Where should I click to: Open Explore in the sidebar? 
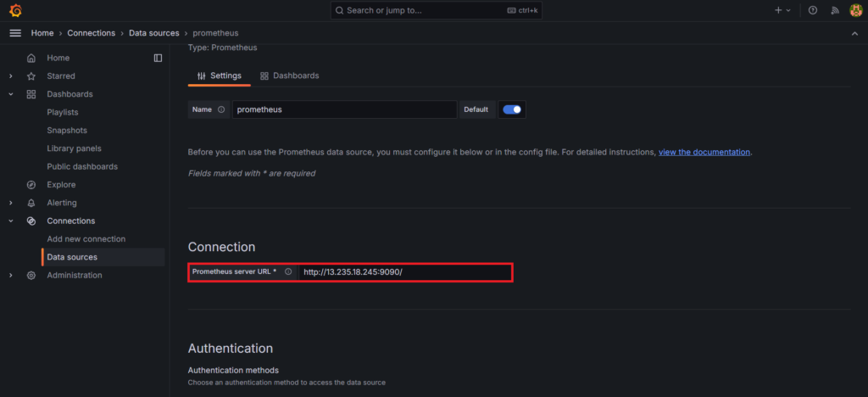click(61, 185)
